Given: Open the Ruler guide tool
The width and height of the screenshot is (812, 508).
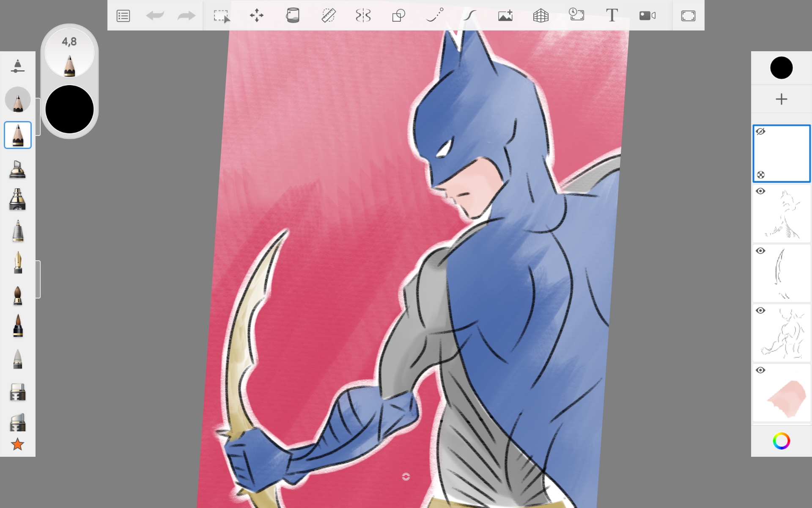Looking at the screenshot, I should click(328, 16).
